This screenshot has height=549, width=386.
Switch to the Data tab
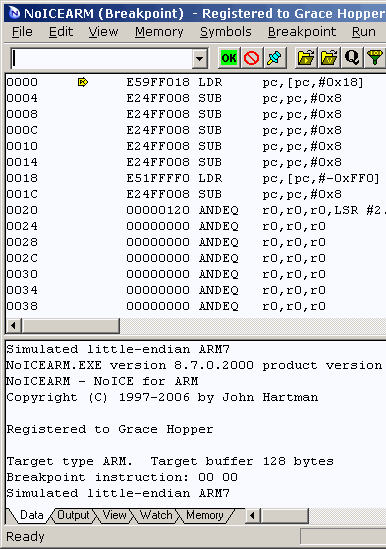[32, 515]
